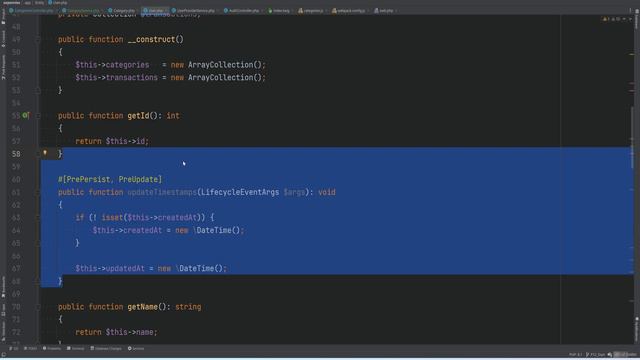The height and width of the screenshot is (360, 640).
Task: Open the Terminal tool window
Action: [76, 349]
